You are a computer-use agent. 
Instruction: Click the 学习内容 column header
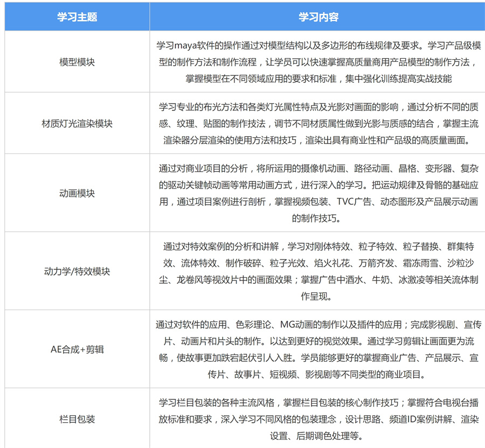tap(317, 17)
